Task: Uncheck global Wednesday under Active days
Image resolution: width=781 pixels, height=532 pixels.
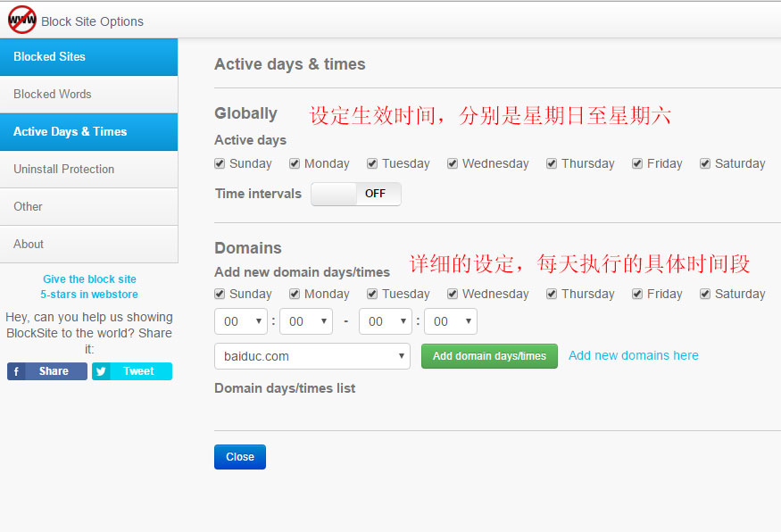Action: point(453,163)
